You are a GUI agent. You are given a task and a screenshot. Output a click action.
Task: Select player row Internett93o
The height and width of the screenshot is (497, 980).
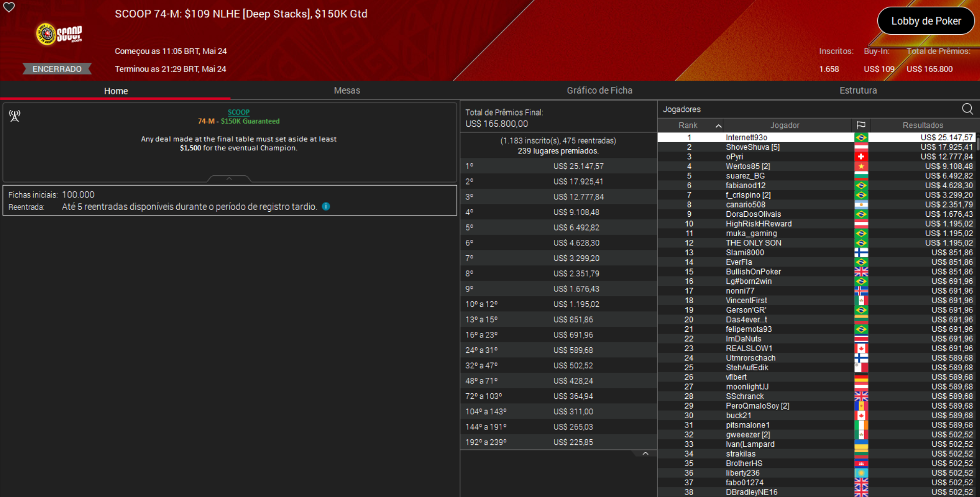[816, 138]
